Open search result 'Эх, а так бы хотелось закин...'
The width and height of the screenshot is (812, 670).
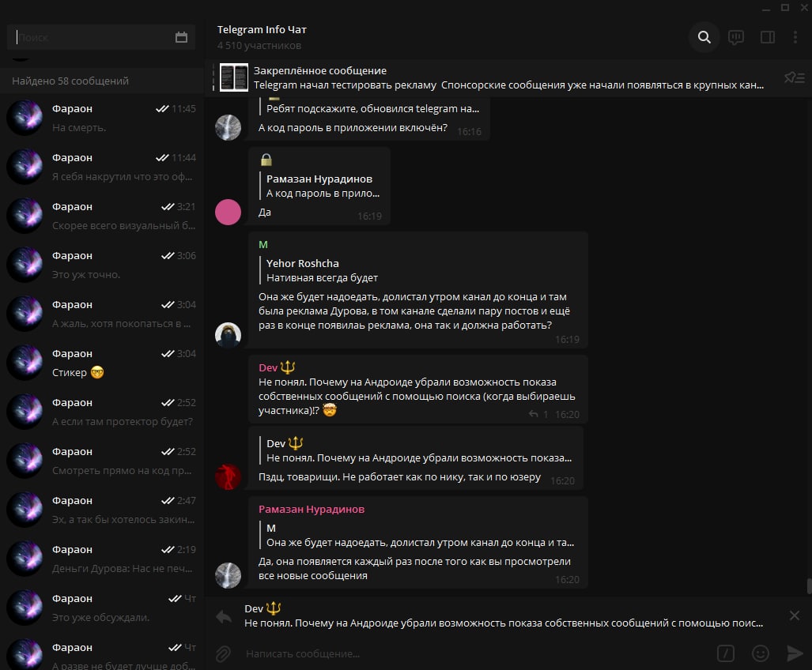click(101, 510)
